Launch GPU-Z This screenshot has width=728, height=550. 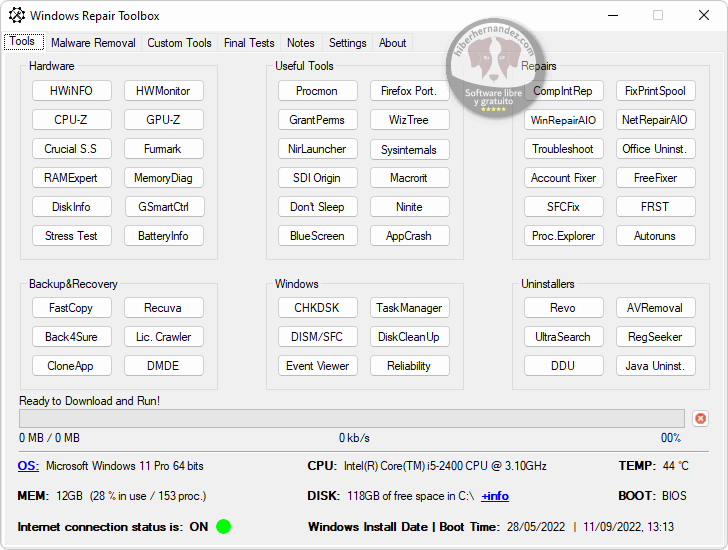click(x=163, y=120)
